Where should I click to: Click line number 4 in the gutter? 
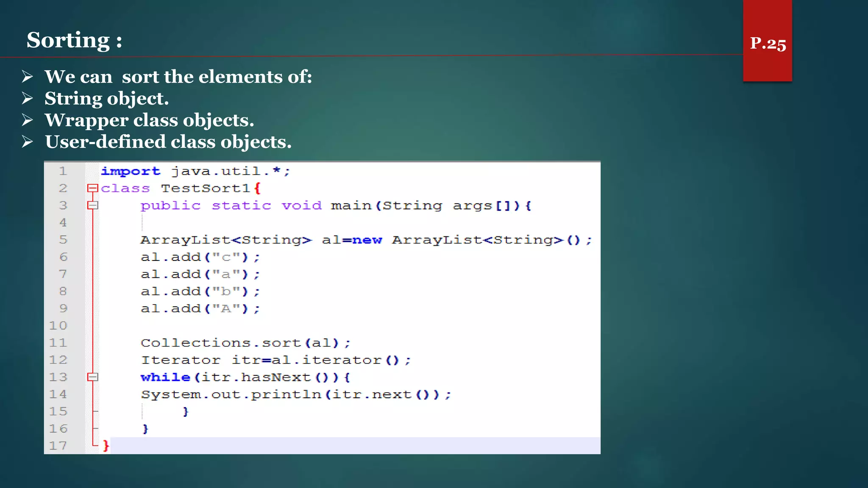pos(63,222)
